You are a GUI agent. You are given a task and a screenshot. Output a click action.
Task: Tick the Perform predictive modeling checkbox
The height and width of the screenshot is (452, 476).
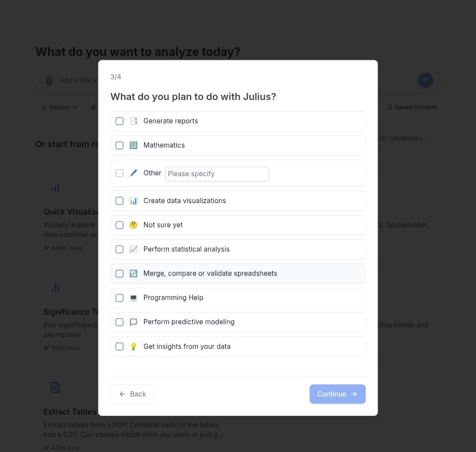pos(119,322)
